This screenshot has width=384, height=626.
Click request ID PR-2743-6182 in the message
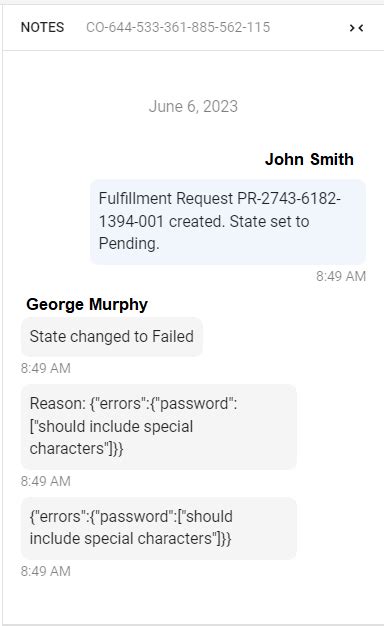tap(289, 198)
